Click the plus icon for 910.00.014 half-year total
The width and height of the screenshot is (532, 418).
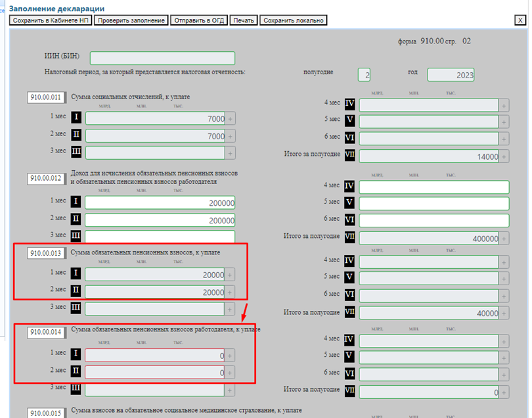tap(504, 392)
